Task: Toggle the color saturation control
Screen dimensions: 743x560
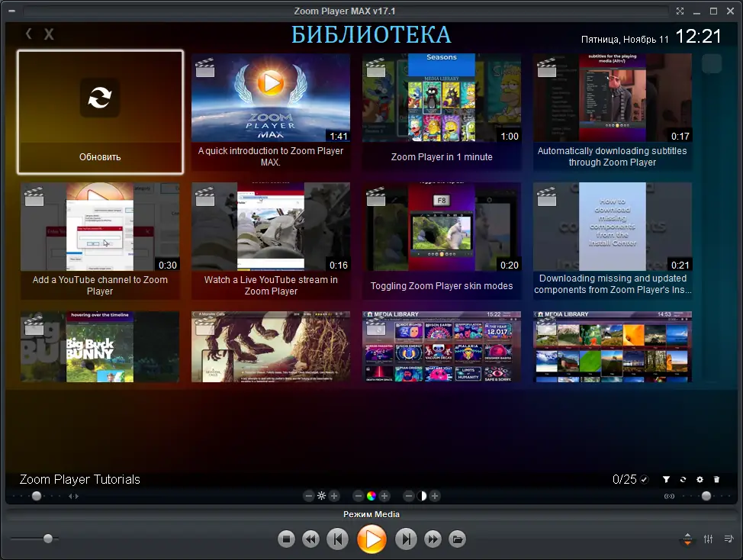Action: click(x=371, y=496)
